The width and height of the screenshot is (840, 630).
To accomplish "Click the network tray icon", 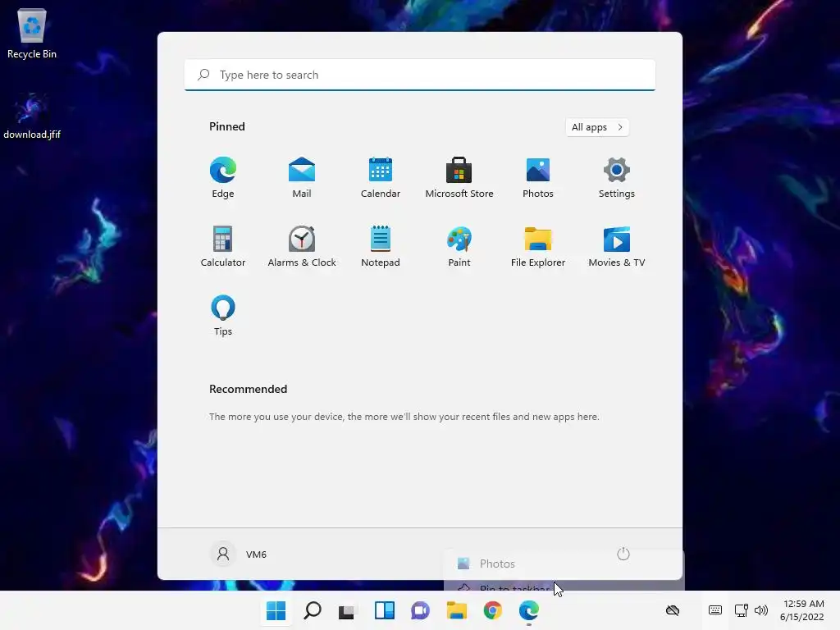I will point(741,610).
